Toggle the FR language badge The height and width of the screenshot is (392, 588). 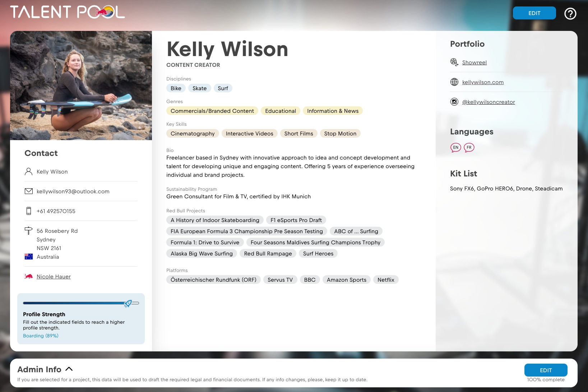click(469, 147)
